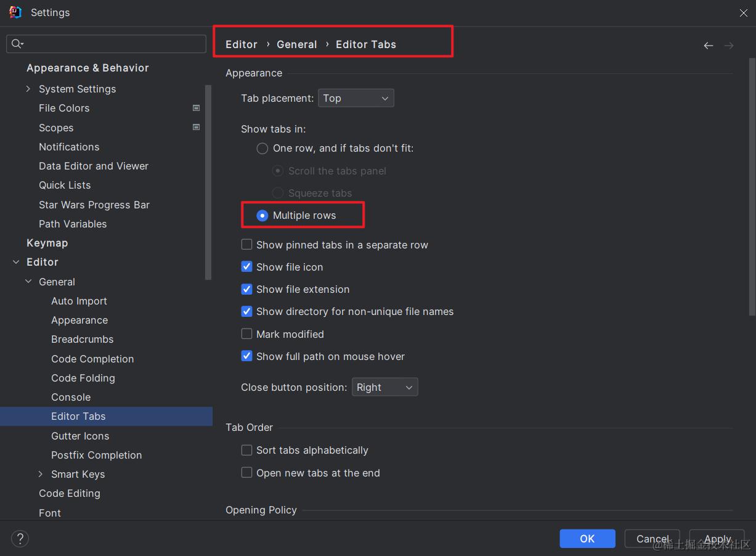
Task: Expand the Smart Keys tree node
Action: tap(41, 474)
